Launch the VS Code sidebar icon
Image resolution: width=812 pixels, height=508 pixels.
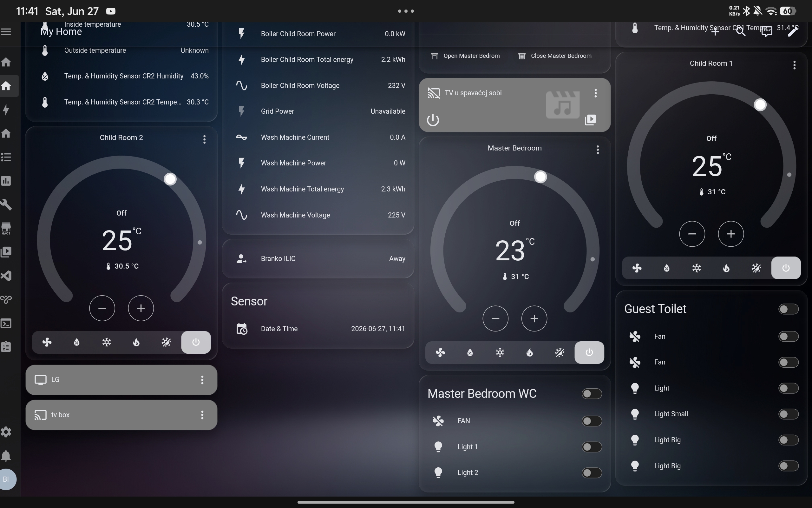coord(6,276)
